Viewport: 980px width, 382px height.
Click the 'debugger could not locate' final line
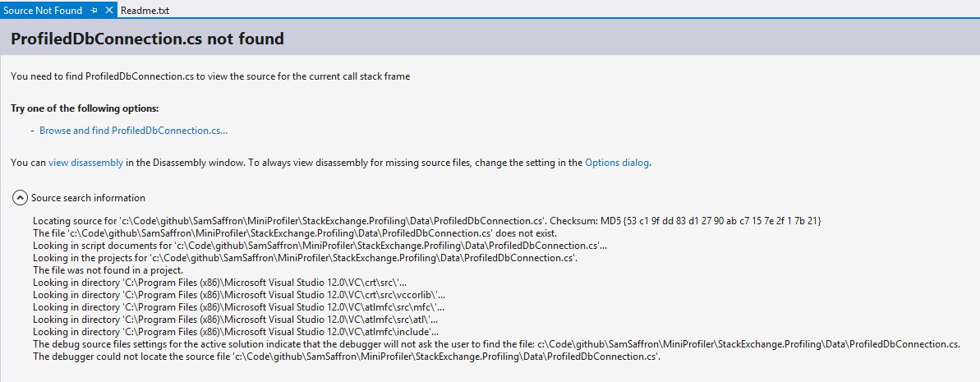click(x=347, y=357)
